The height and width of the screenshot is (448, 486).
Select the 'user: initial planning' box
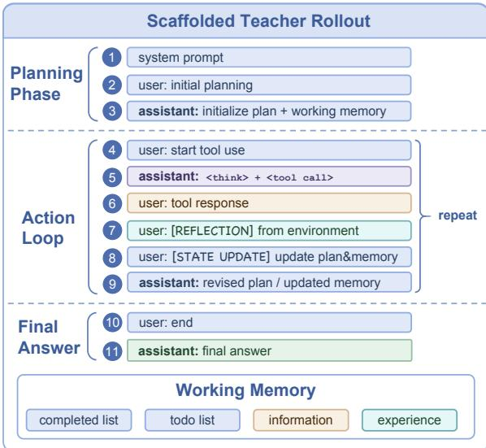click(x=269, y=85)
